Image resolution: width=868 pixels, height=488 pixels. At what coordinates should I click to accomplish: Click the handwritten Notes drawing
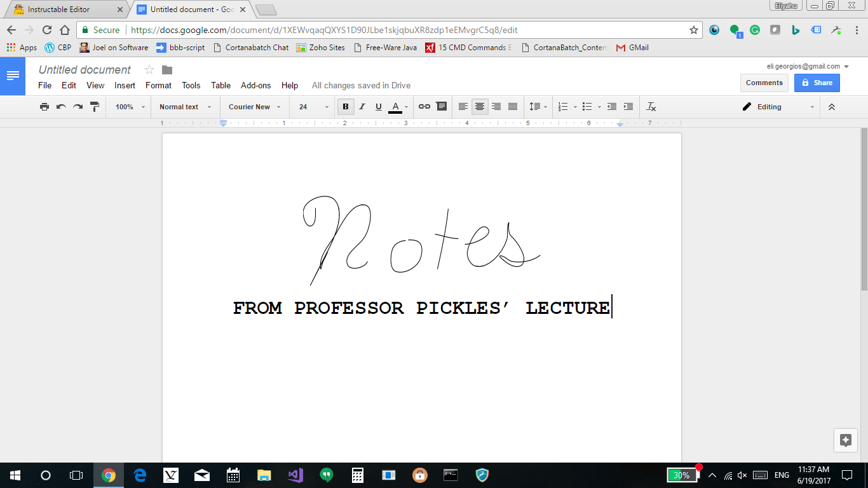pyautogui.click(x=421, y=240)
